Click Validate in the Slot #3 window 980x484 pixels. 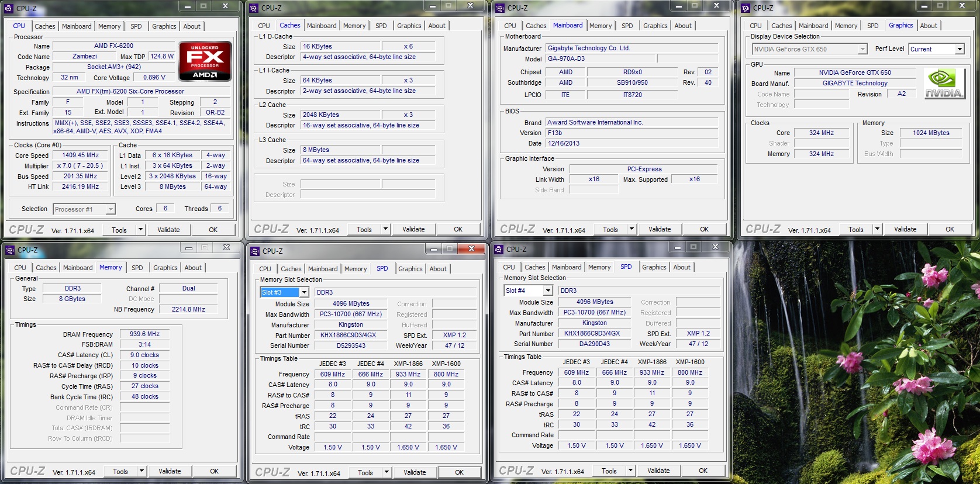[415, 472]
